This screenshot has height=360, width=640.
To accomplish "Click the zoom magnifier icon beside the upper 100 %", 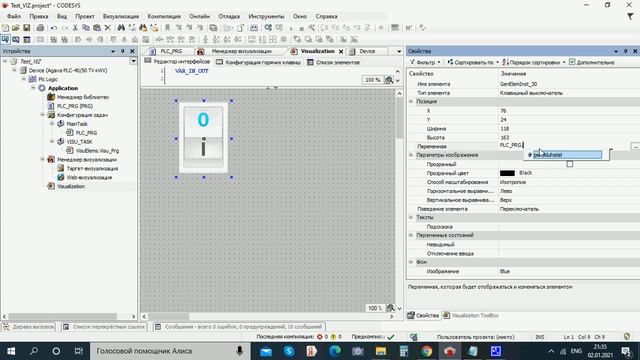I will [389, 80].
